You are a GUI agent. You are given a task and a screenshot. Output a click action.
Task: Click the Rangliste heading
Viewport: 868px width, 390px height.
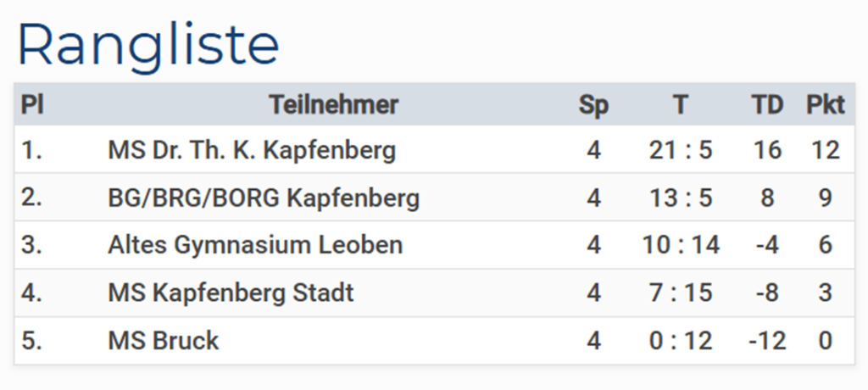tap(148, 44)
